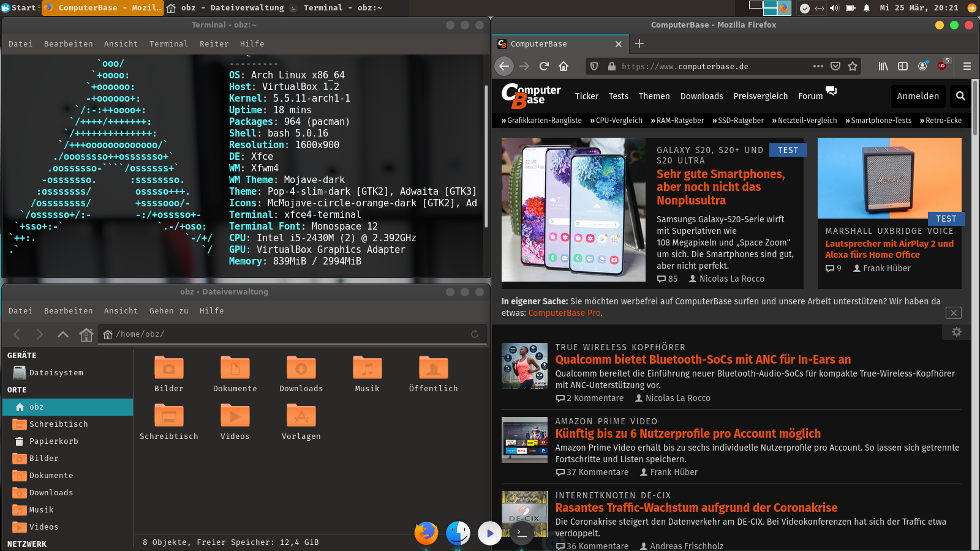
Task: Open Ansicht menu in file manager
Action: [x=121, y=311]
